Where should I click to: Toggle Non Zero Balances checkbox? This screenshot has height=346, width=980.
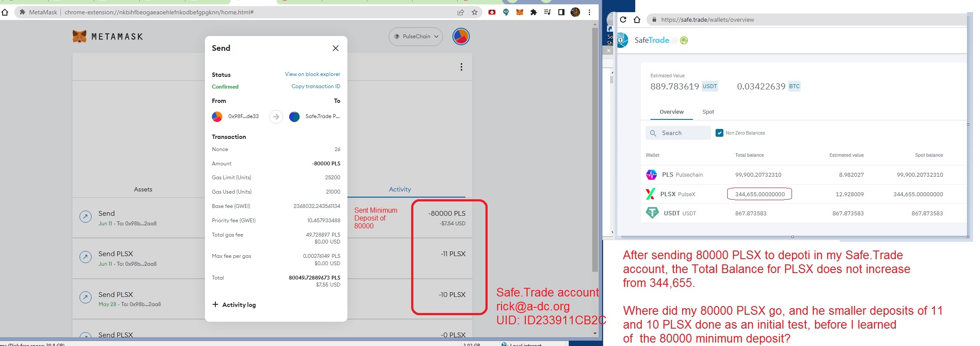[719, 133]
